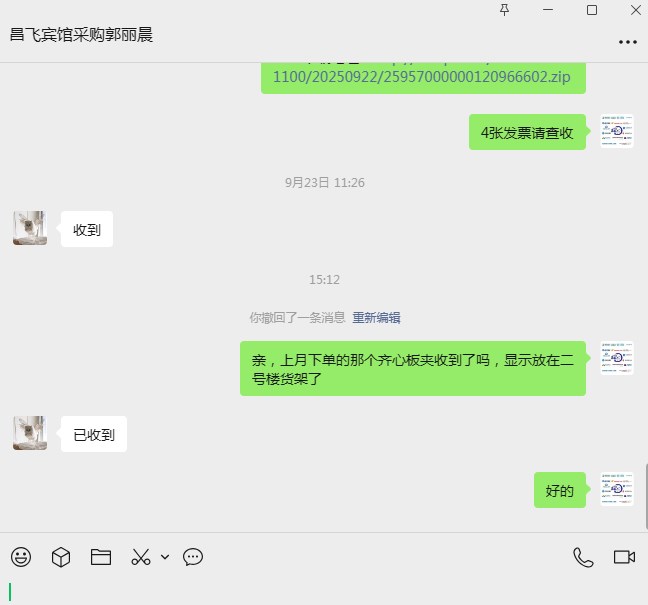The width and height of the screenshot is (648, 605).
Task: Click chat title 昌飞宾馆采购郭丽晨
Action: [81, 35]
